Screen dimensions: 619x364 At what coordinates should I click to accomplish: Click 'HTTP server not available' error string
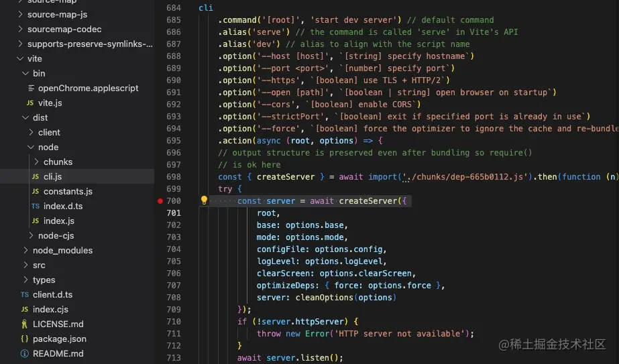pos(400,334)
